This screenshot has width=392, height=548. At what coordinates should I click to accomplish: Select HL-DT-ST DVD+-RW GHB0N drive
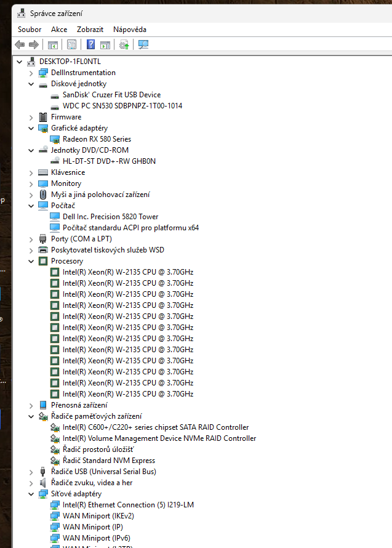tap(109, 161)
